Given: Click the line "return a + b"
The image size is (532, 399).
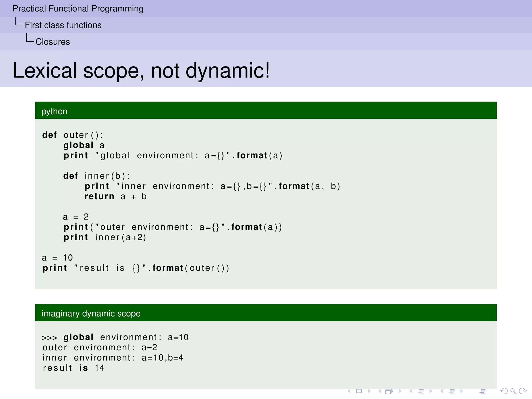Looking at the screenshot, I should pos(116,196).
